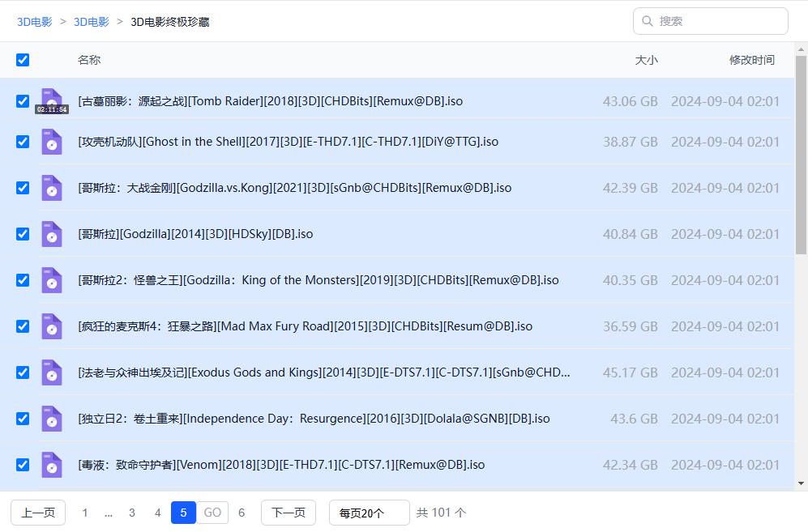
Task: Click the Godzilla 2014 ISO file icon
Action: tap(52, 234)
